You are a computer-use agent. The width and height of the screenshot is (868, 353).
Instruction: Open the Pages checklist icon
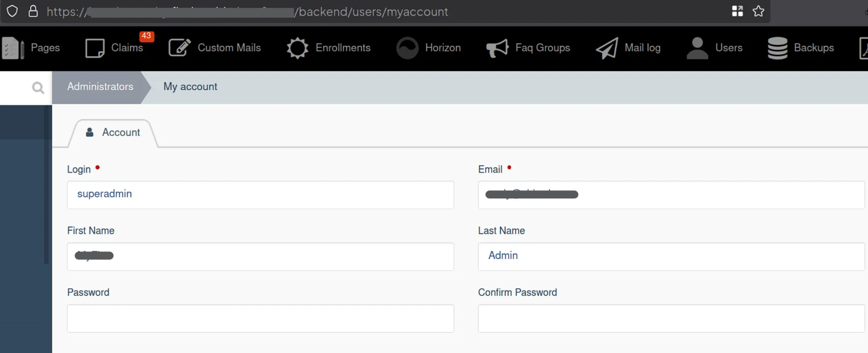(x=12, y=48)
